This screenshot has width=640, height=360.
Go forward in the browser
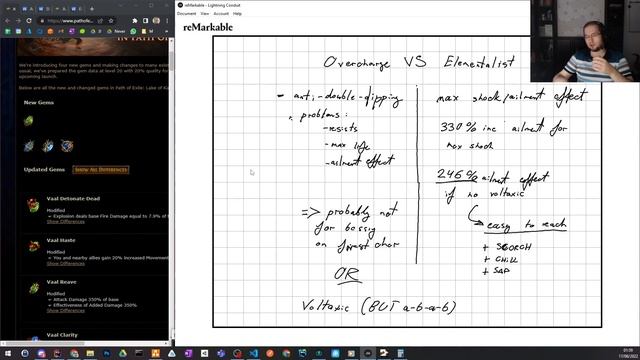point(18,21)
